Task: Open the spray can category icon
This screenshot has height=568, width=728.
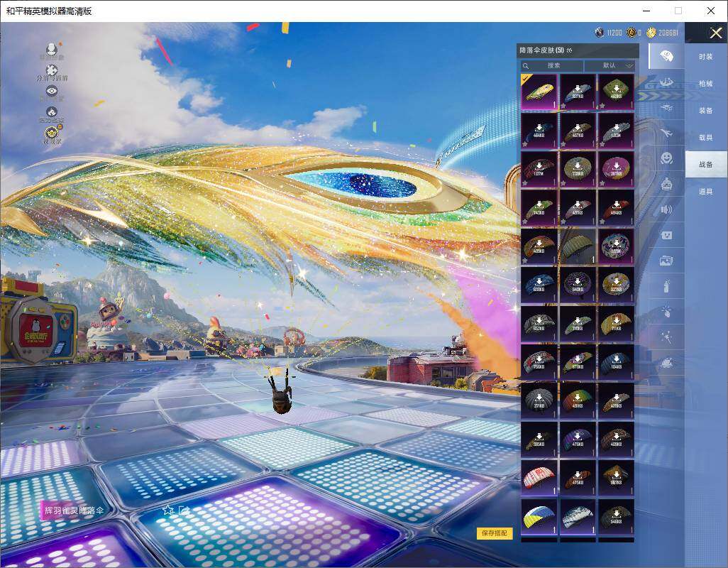Action: tap(666, 285)
